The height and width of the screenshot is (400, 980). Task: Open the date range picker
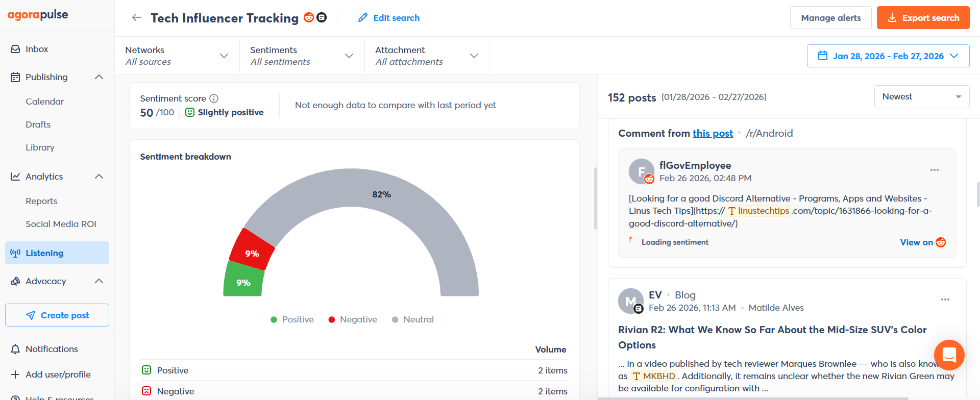[888, 56]
